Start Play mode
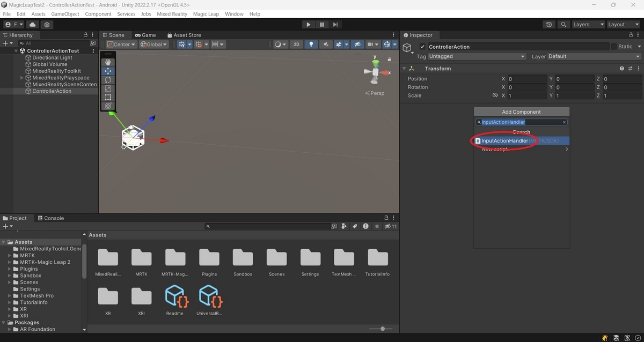The height and width of the screenshot is (342, 644). 308,25
